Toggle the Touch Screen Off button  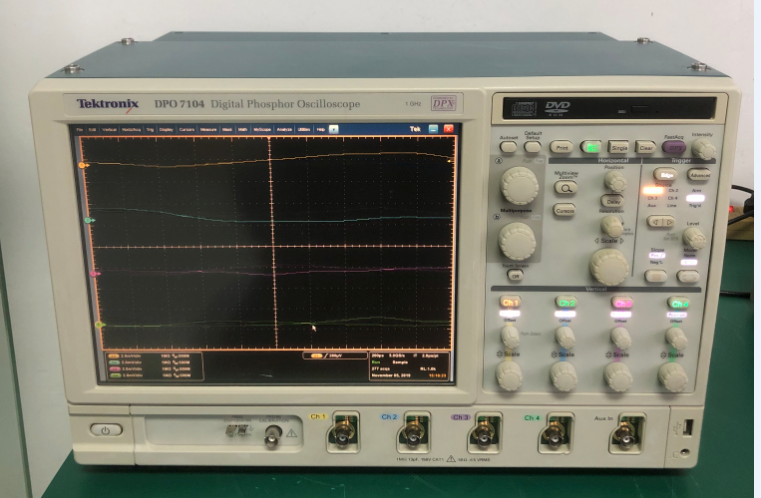tap(515, 275)
